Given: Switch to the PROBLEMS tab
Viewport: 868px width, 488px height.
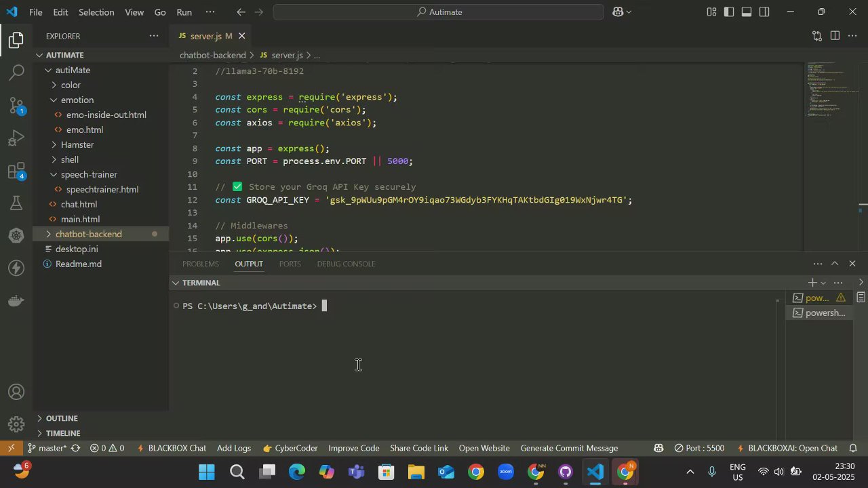Looking at the screenshot, I should tap(200, 264).
